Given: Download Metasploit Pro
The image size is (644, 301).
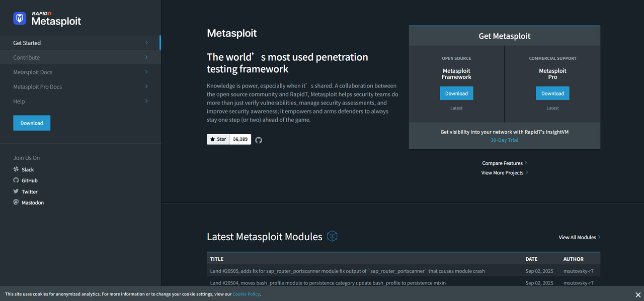Looking at the screenshot, I should pos(552,93).
